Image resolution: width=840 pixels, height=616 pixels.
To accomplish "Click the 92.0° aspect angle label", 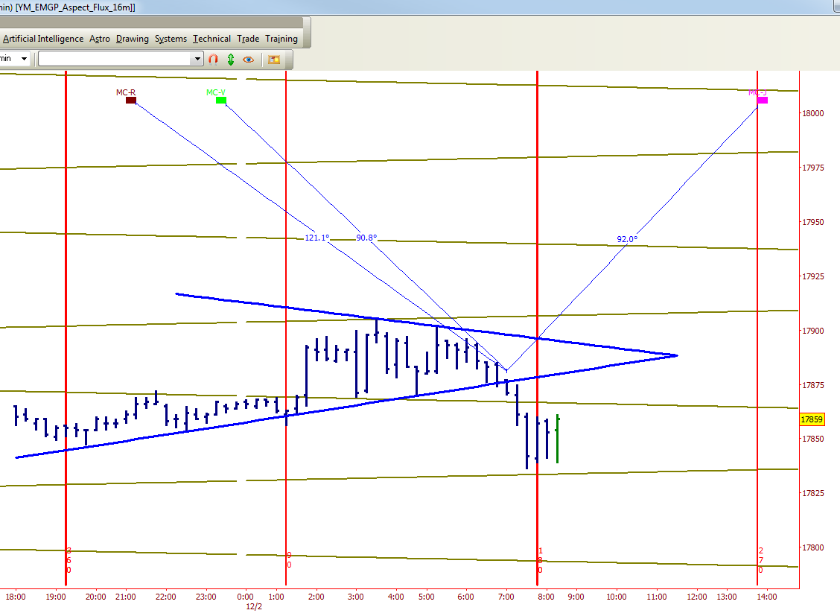I will point(627,239).
